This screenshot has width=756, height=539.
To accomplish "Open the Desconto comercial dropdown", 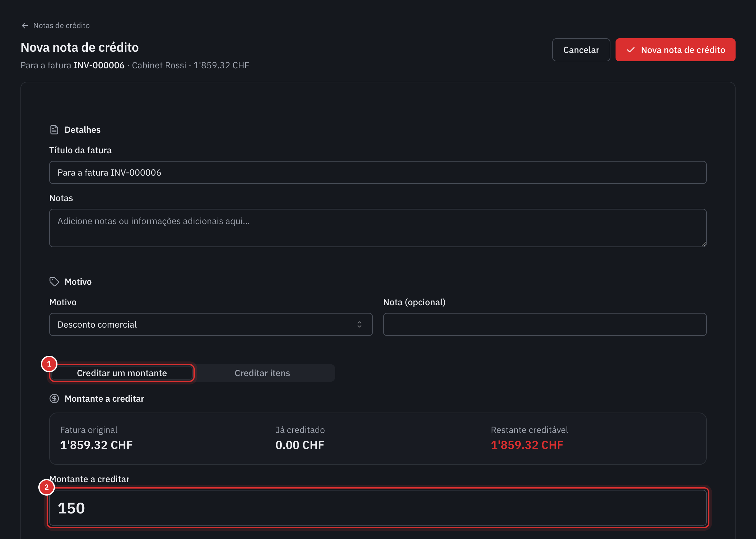I will point(211,325).
